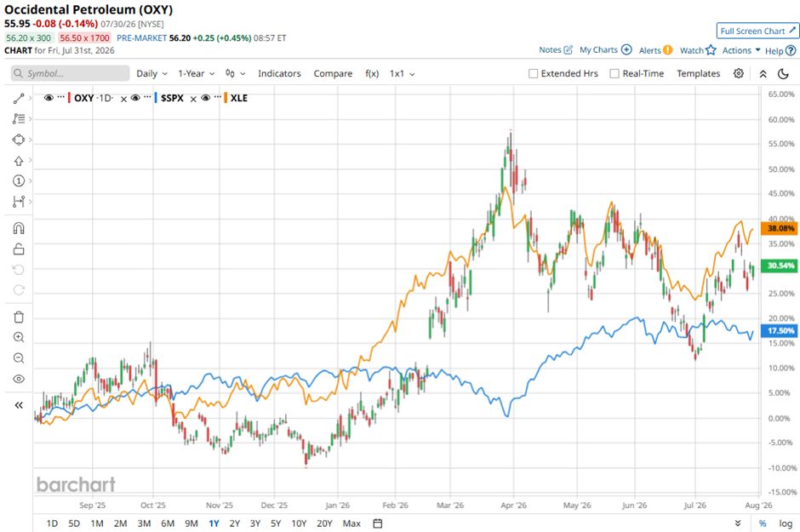Choose the shapes drawing tool

[x=19, y=140]
